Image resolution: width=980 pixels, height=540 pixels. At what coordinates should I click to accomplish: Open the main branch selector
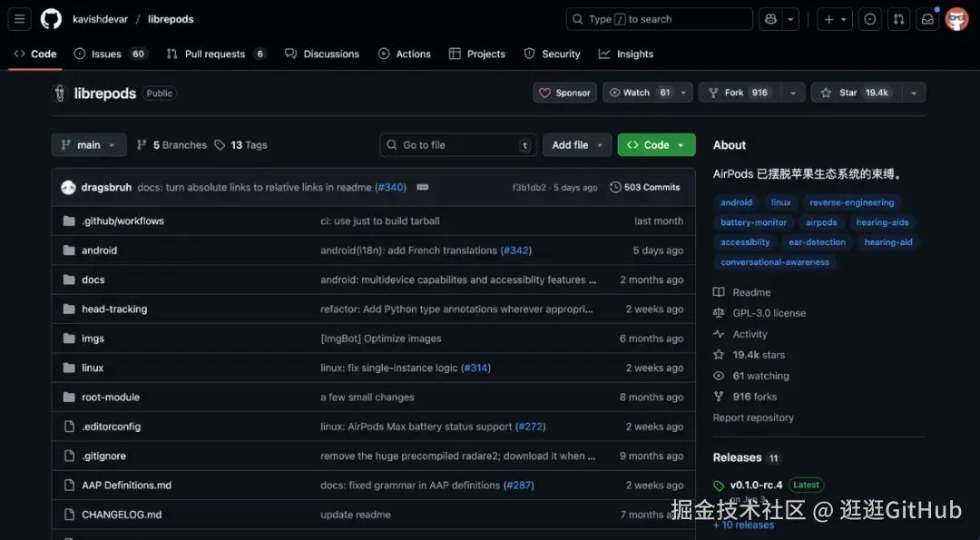click(x=89, y=145)
